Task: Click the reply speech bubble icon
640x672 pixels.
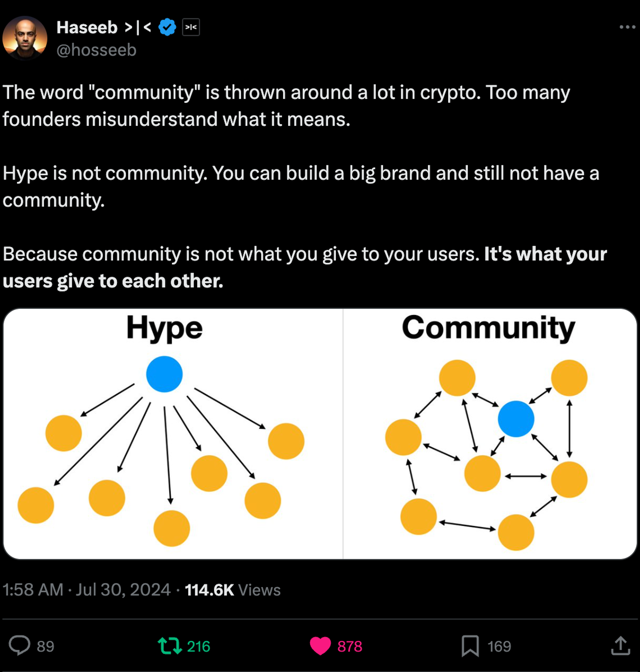Action: pos(19,645)
